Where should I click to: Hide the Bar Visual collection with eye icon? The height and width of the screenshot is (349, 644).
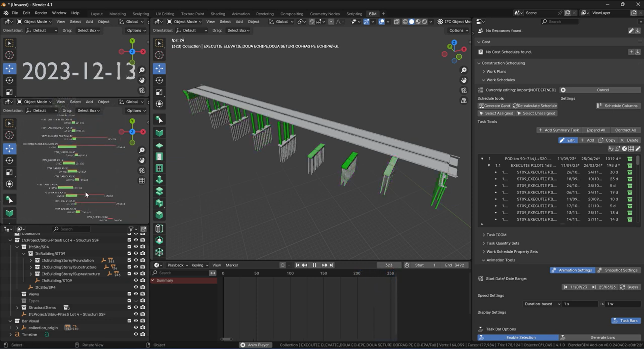[x=136, y=321]
